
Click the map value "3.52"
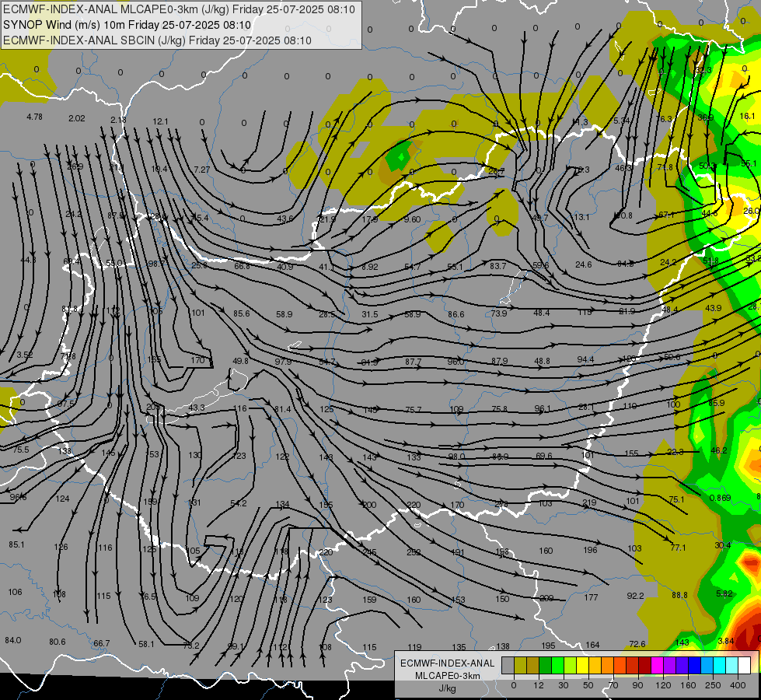point(25,355)
